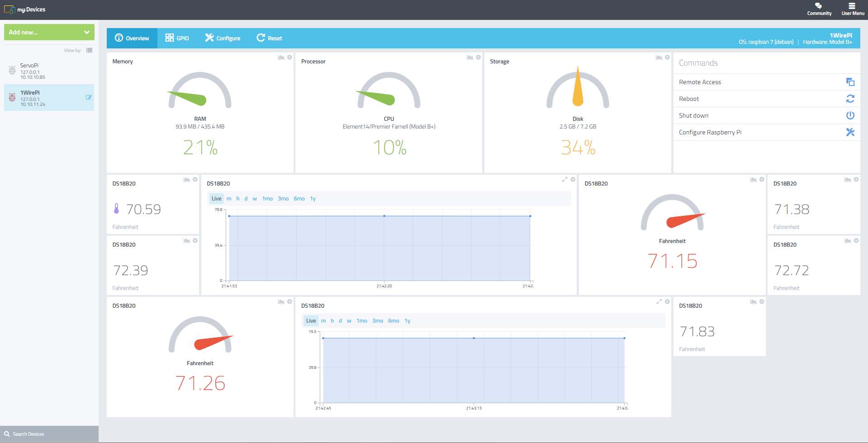Expand the lower DS18B20 chart widget
The height and width of the screenshot is (443, 868).
click(659, 301)
